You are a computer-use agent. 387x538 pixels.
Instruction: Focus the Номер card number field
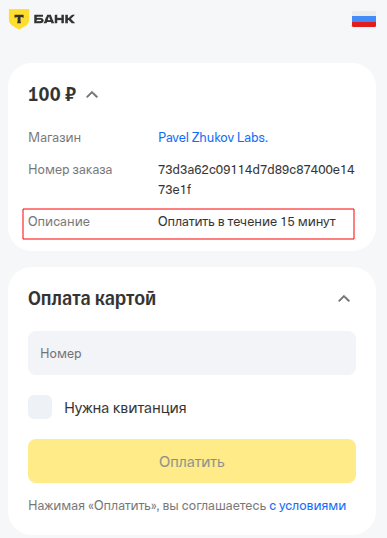point(192,353)
